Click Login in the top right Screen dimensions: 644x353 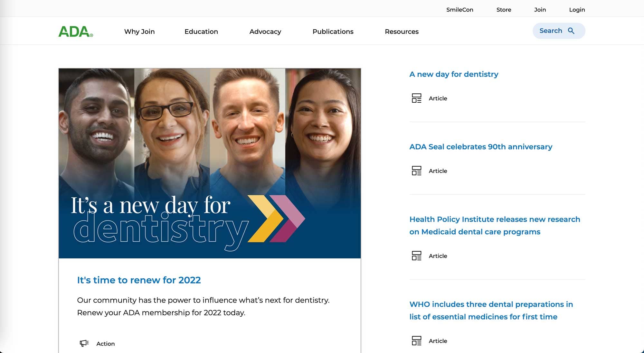(577, 10)
